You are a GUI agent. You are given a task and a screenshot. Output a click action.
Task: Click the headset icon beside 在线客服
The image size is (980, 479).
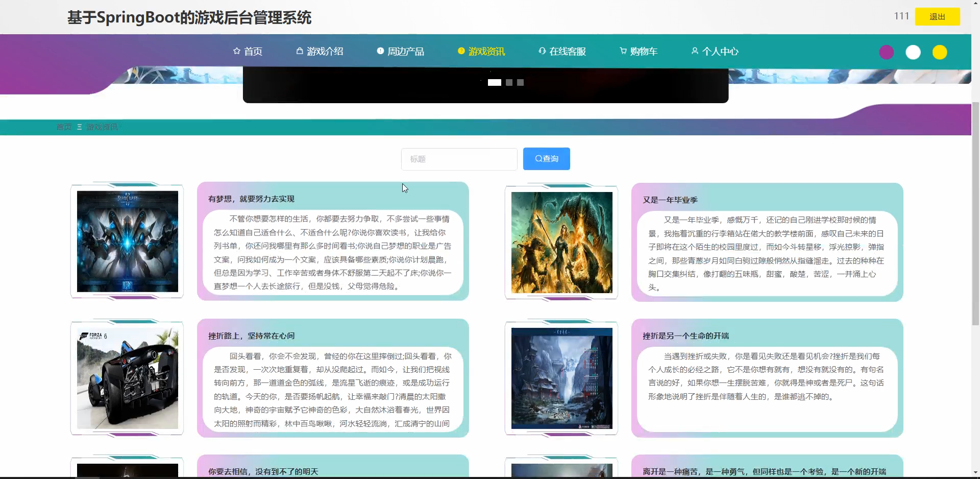click(x=542, y=51)
